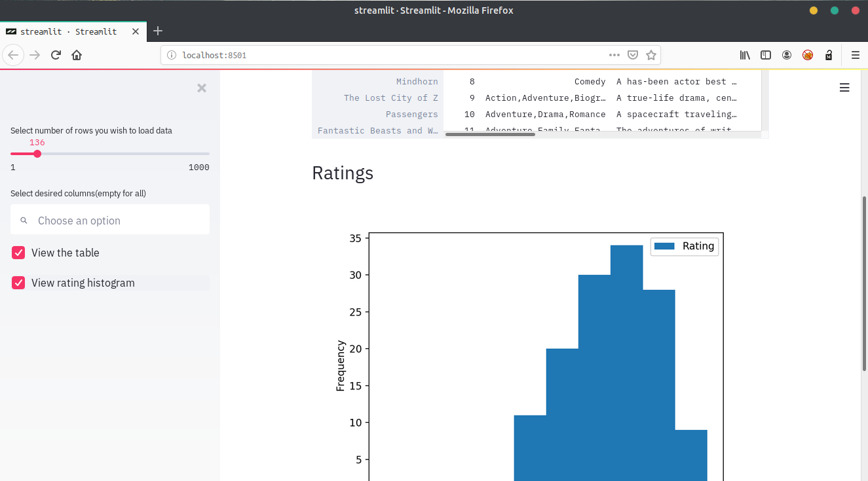868x481 pixels.
Task: Show site information icon in address bar
Action: (172, 56)
